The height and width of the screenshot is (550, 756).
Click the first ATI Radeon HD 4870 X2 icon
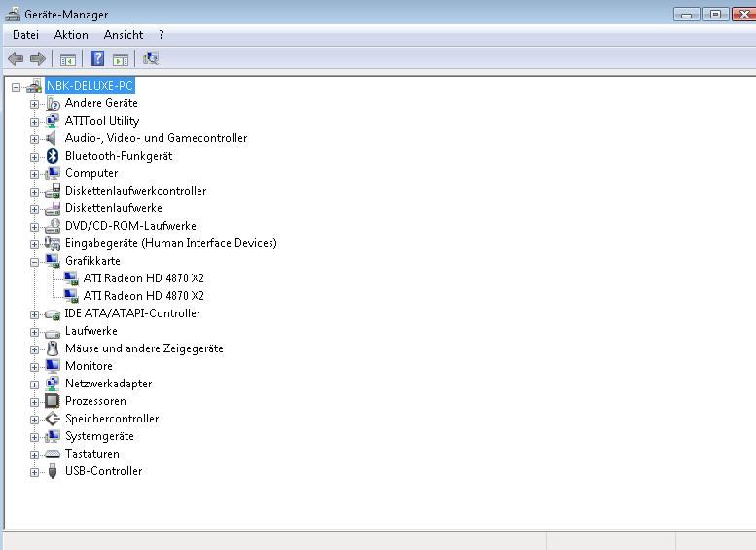tap(71, 278)
